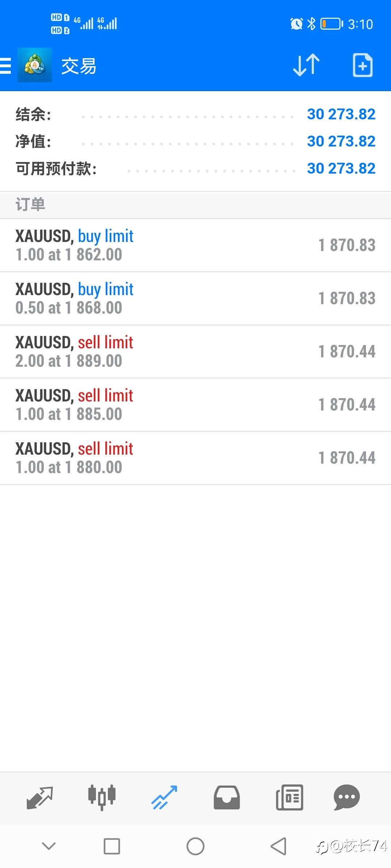This screenshot has width=391, height=868.
Task: Select sell limit order at 1 880.00
Action: coord(195,458)
